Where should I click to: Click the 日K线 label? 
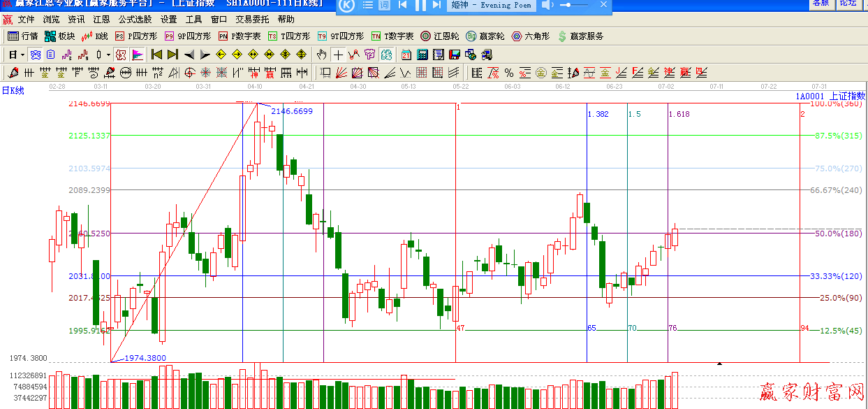(13, 90)
